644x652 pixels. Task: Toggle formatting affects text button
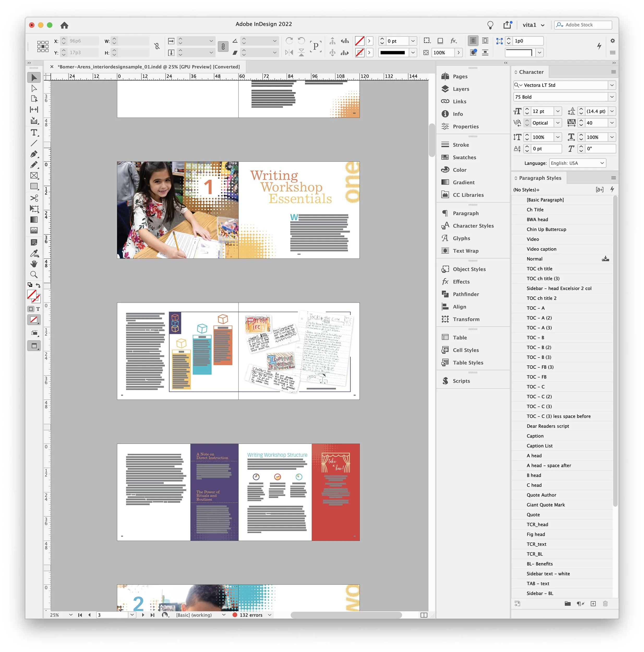[x=38, y=309]
